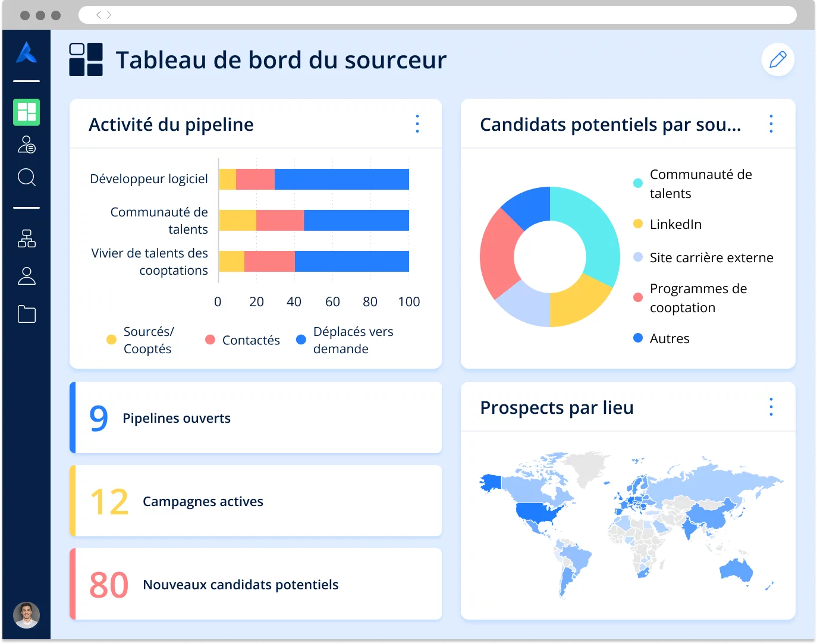Select the green dashboard icon in sidebar

pos(26,112)
